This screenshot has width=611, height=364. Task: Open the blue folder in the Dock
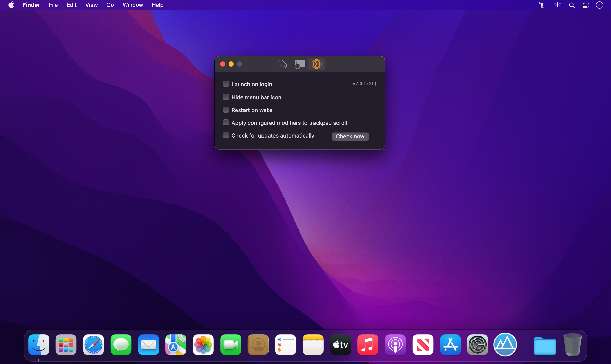click(x=545, y=346)
